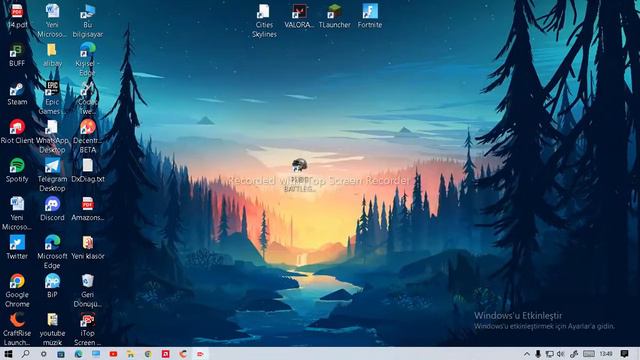Expand hidden system tray icons
This screenshot has width=640, height=360.
527,354
